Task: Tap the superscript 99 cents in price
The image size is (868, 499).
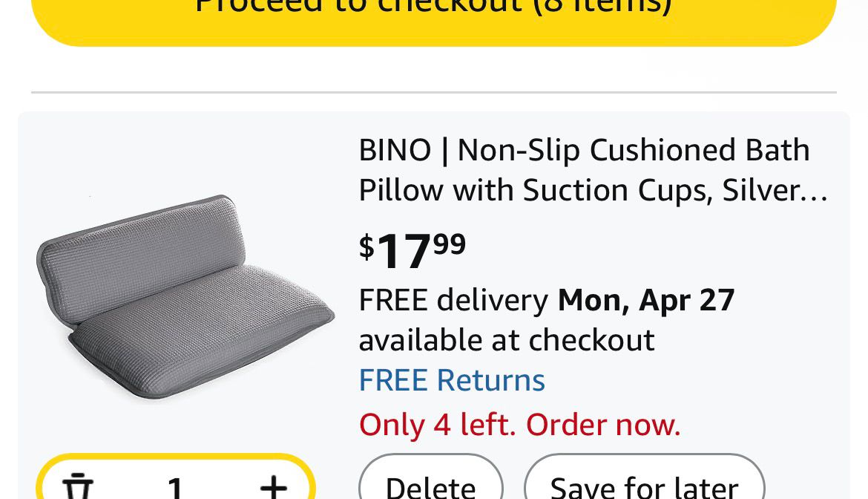Action: pyautogui.click(x=450, y=243)
